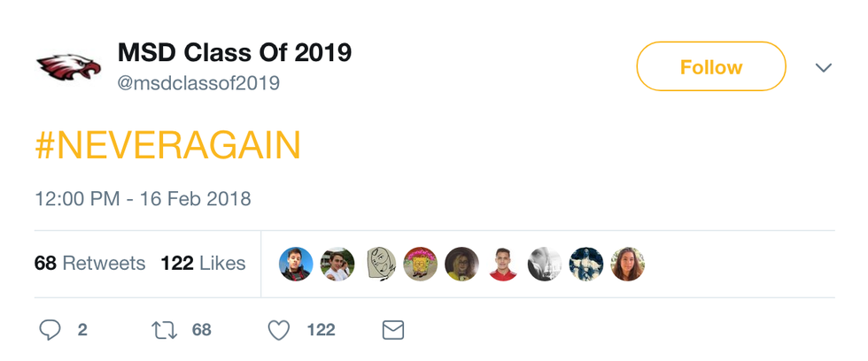Click the black-and-white photo liker avatar
The image size is (868, 361).
point(545,264)
